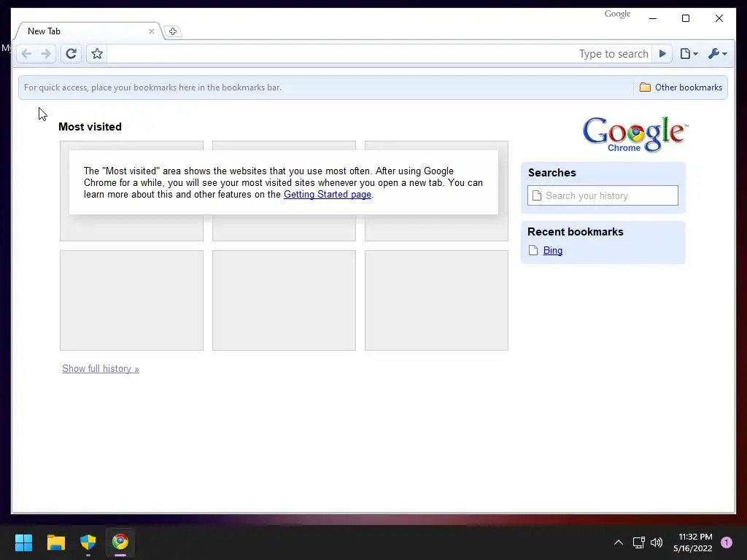
Task: Open network status icon in tray
Action: tap(638, 542)
